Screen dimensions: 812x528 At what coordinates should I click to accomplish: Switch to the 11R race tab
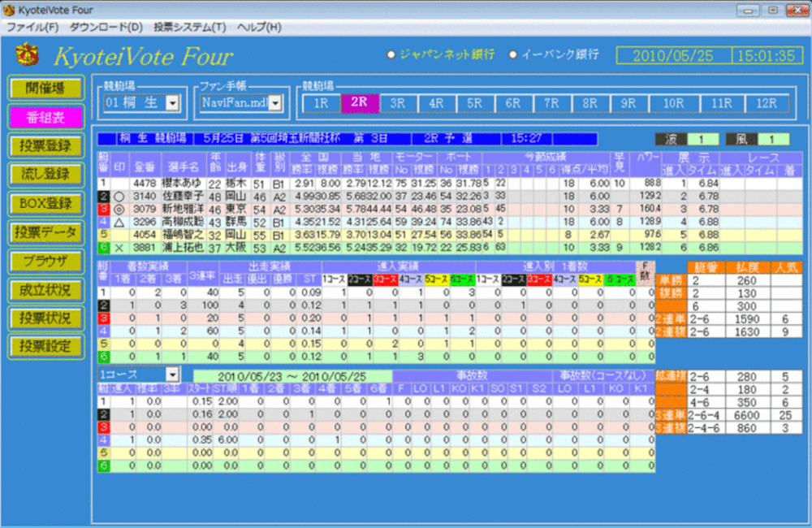click(x=721, y=103)
